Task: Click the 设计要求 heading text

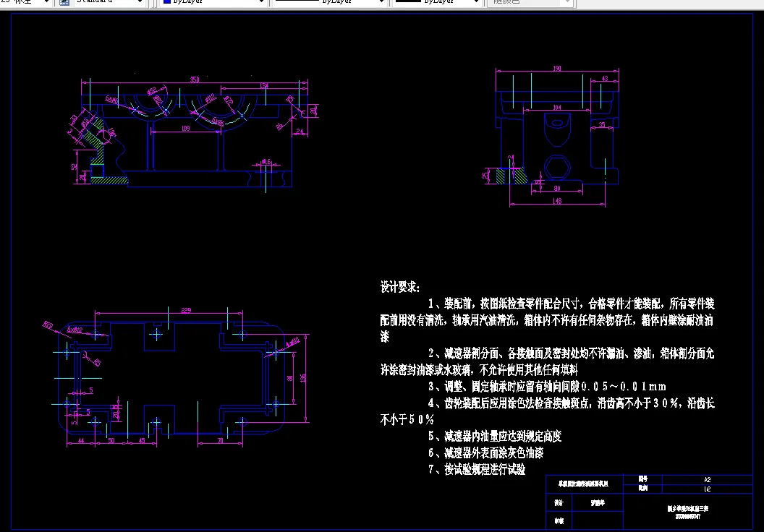Action: 400,287
